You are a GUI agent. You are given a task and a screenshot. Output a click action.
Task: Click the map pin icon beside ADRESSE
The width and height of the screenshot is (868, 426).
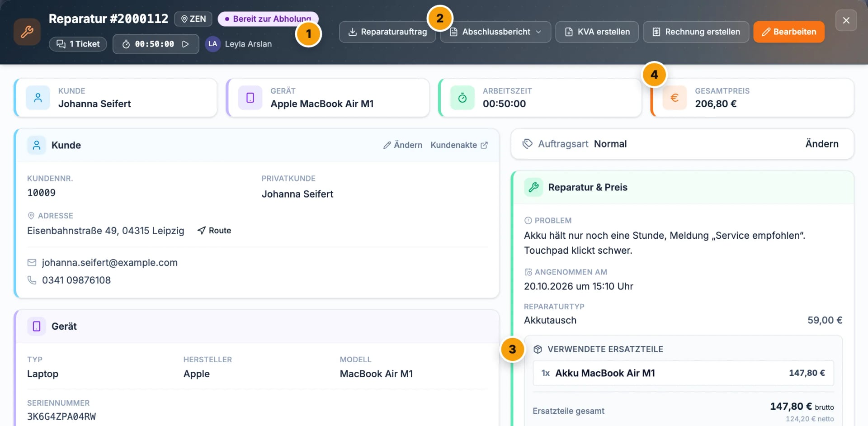pyautogui.click(x=31, y=216)
